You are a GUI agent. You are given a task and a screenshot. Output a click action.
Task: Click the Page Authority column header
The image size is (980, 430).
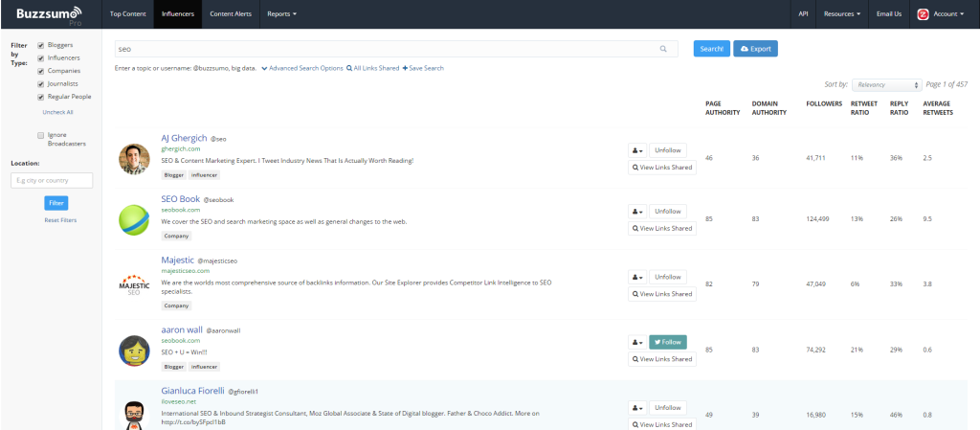[x=723, y=108]
